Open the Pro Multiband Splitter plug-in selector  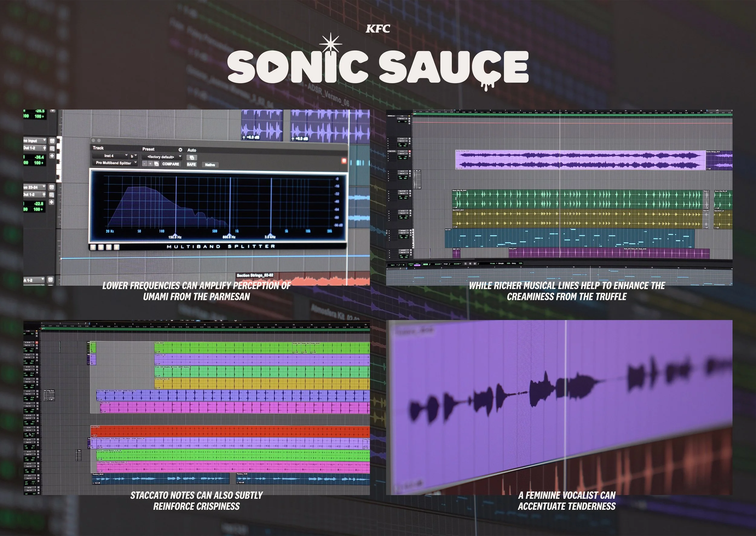115,163
